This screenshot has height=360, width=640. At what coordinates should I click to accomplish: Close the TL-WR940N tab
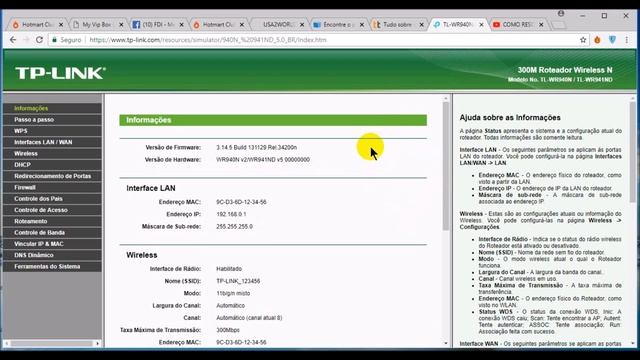pos(482,25)
